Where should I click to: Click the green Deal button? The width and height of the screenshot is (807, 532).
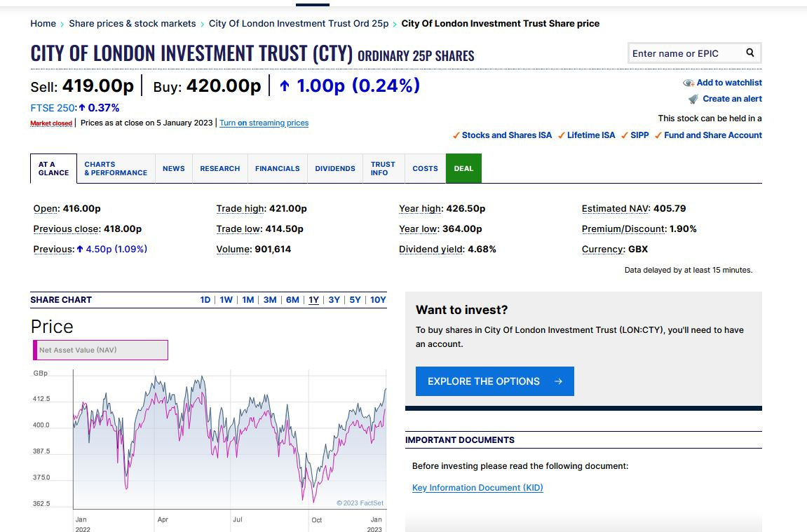(463, 168)
